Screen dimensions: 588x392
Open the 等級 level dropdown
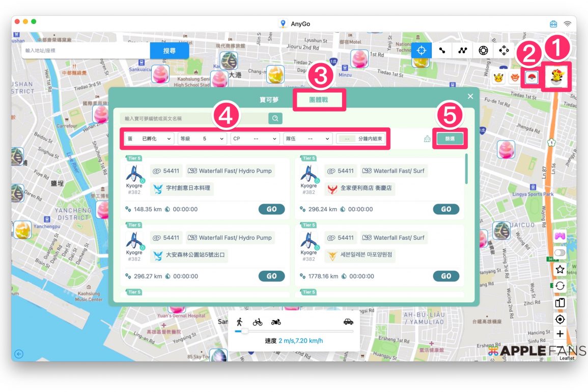pyautogui.click(x=202, y=138)
